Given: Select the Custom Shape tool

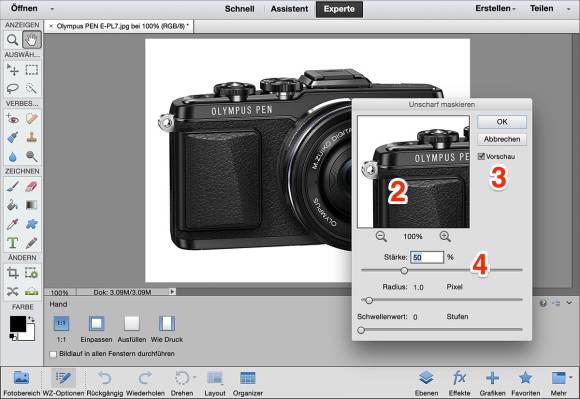Looking at the screenshot, I should tap(32, 224).
